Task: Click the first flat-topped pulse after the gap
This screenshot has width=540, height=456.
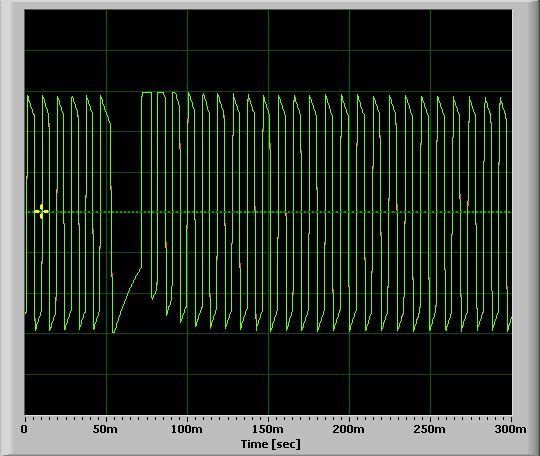Action: [146, 92]
